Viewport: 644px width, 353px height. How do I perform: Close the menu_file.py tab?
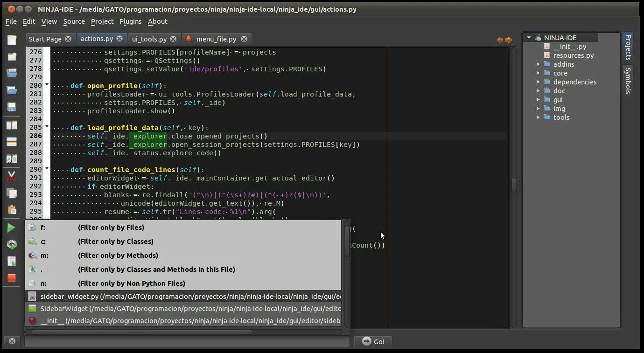point(244,39)
